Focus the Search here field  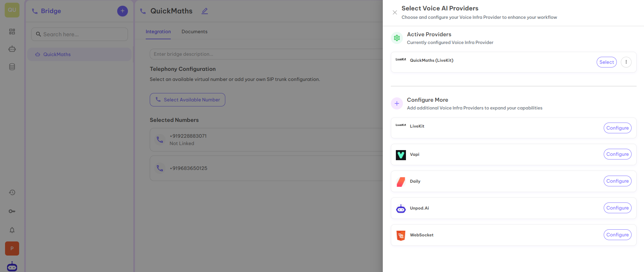pos(80,34)
